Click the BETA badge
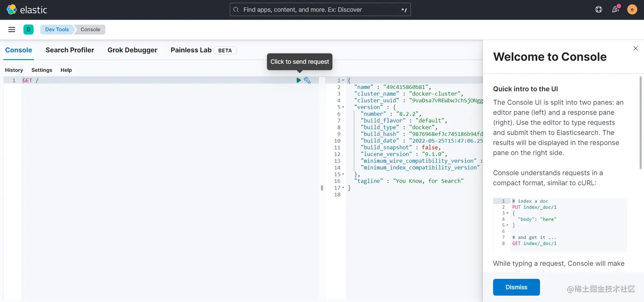 [225, 50]
